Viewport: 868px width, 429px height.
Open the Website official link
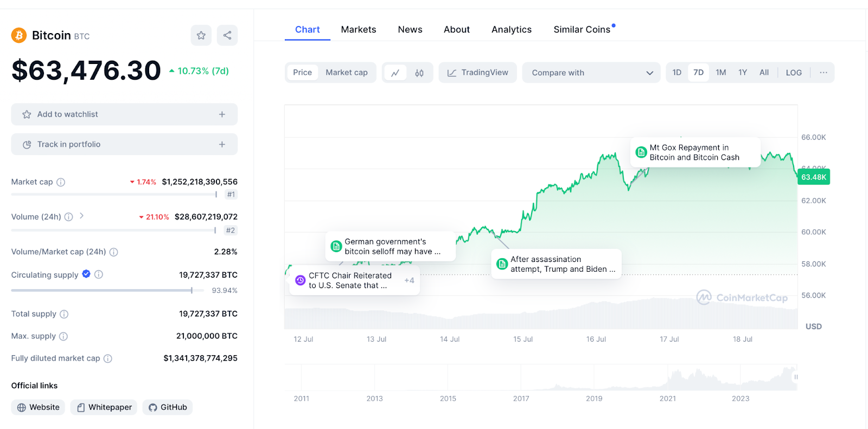pyautogui.click(x=38, y=407)
